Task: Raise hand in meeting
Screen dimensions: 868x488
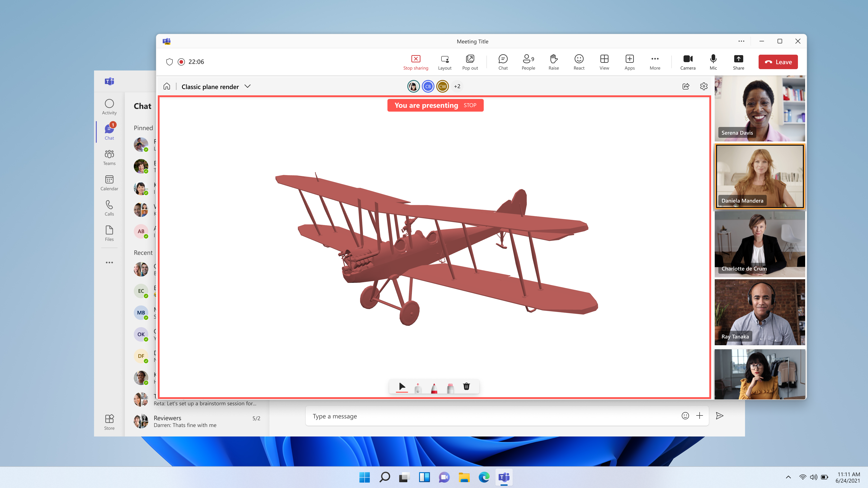Action: 553,61
